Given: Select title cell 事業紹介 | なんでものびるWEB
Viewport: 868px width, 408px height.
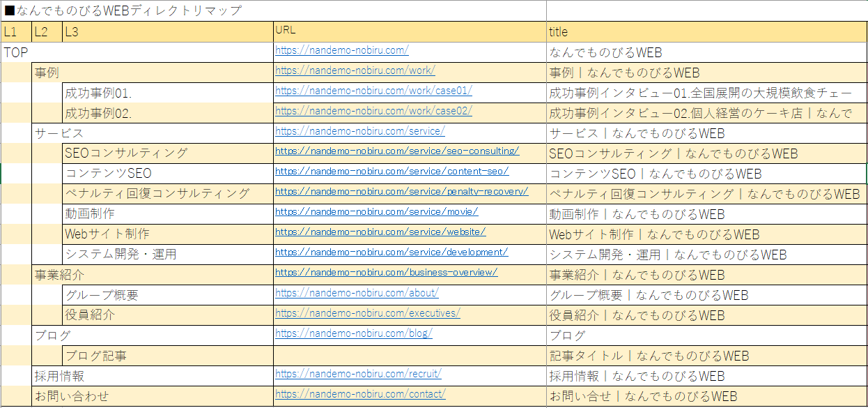Looking at the screenshot, I should 707,275.
